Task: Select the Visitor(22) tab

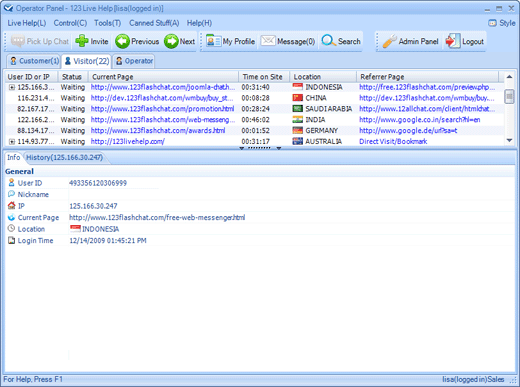Action: (x=87, y=61)
